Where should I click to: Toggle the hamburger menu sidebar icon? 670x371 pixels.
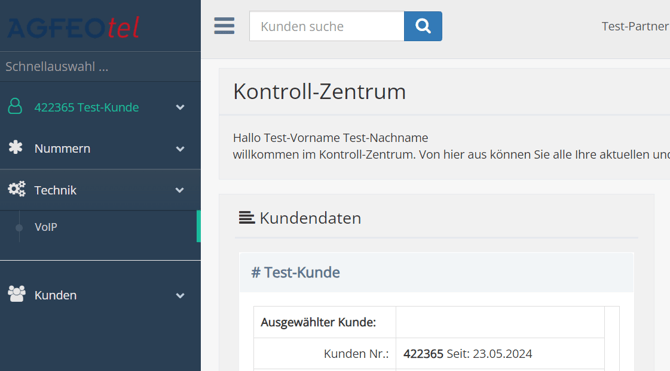[x=224, y=26]
